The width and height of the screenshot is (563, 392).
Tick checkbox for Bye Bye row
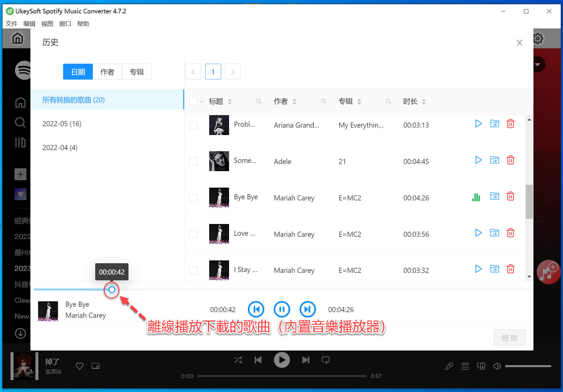point(193,198)
